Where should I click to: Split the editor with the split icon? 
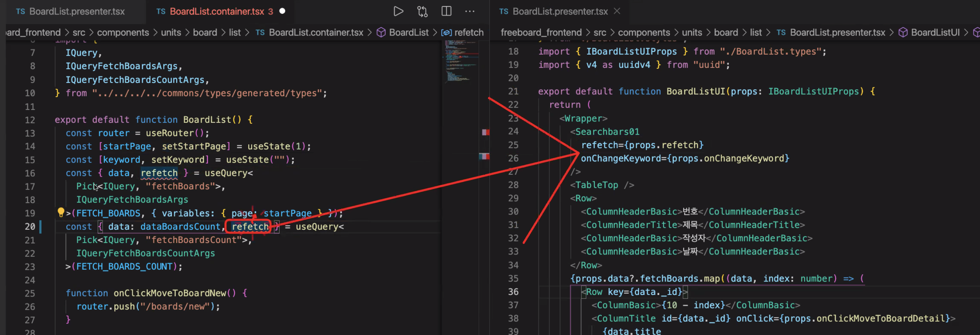coord(447,11)
